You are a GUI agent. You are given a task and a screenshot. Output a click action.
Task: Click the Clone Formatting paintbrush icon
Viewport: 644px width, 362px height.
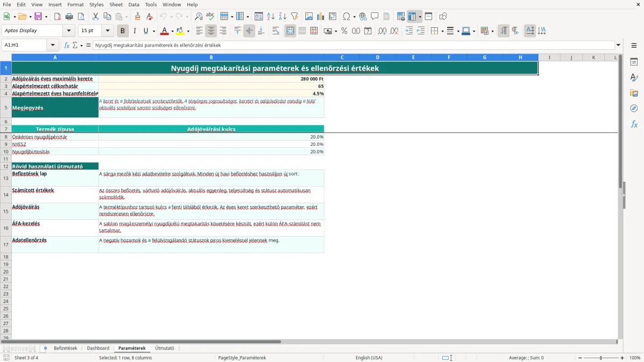[x=138, y=17]
